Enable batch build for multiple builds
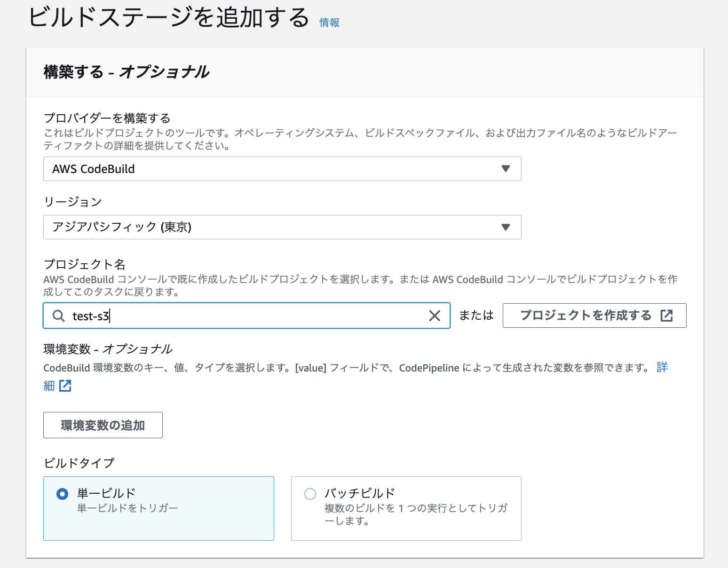728x568 pixels. pos(309,494)
